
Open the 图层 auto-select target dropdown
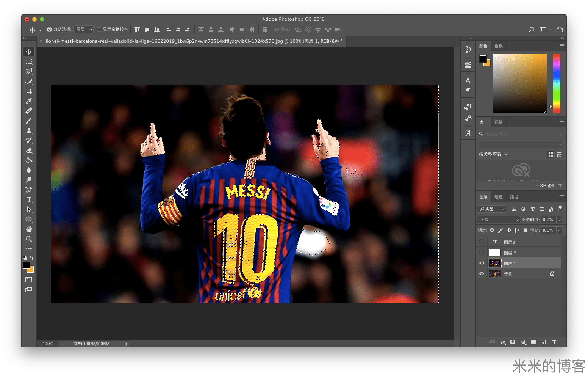(84, 30)
